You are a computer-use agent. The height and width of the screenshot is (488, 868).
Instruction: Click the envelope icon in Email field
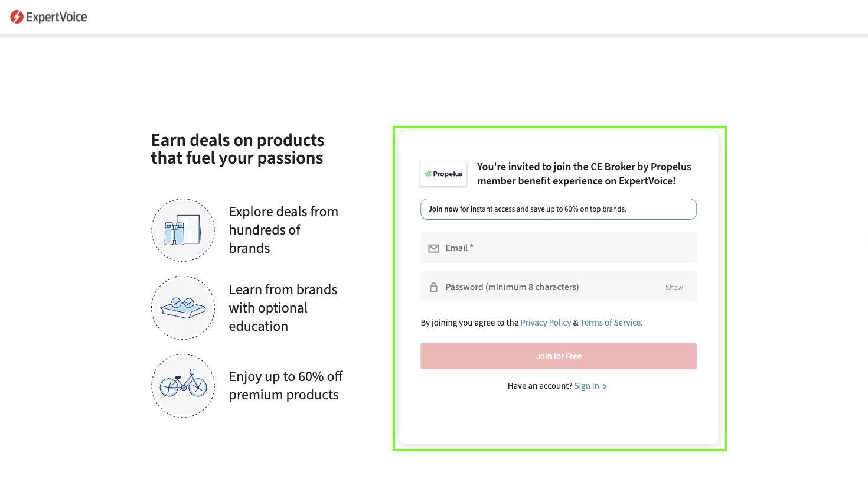coord(433,248)
